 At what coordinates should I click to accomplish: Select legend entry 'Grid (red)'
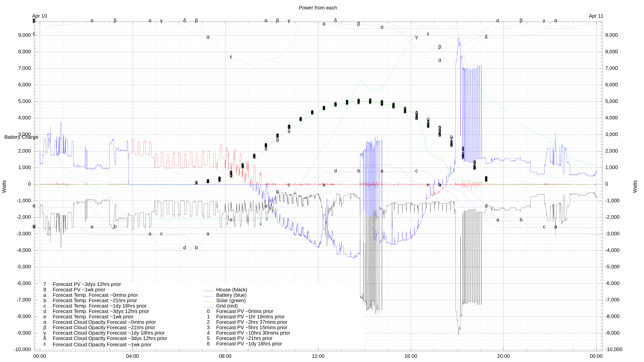tap(227, 306)
